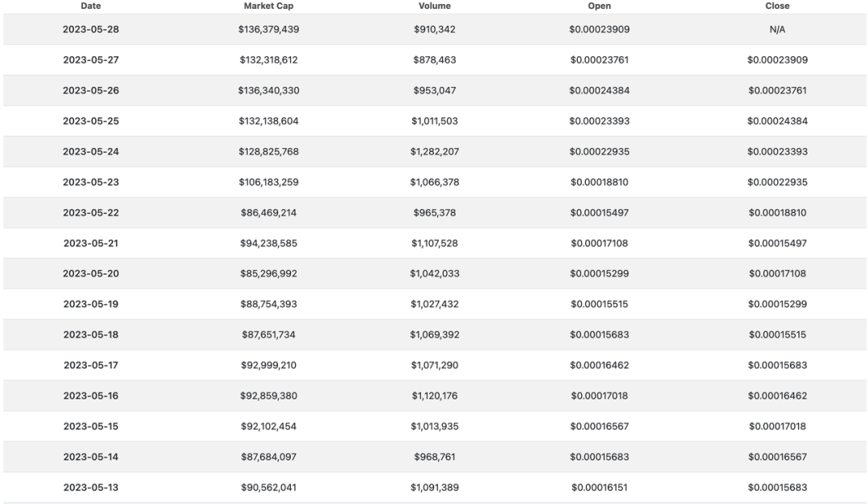Click the 2023-05-20 date cell
The image size is (868, 504).
click(x=91, y=273)
